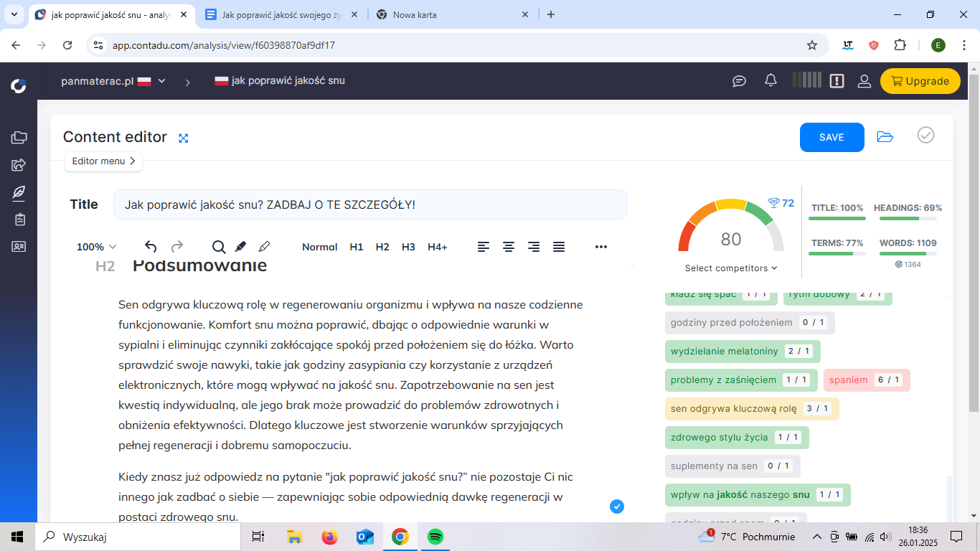This screenshot has width=980, height=551.
Task: Click the 'wpływ na jakość naszego snu' chip
Action: click(758, 495)
